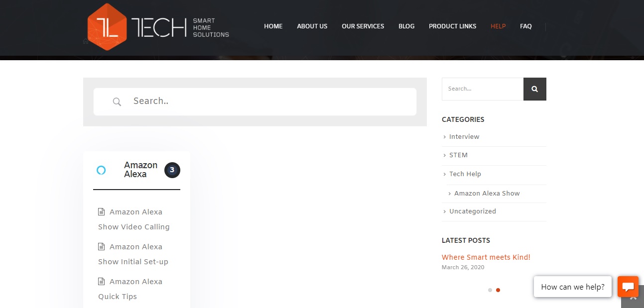Expand the Tech Help category

(x=465, y=174)
